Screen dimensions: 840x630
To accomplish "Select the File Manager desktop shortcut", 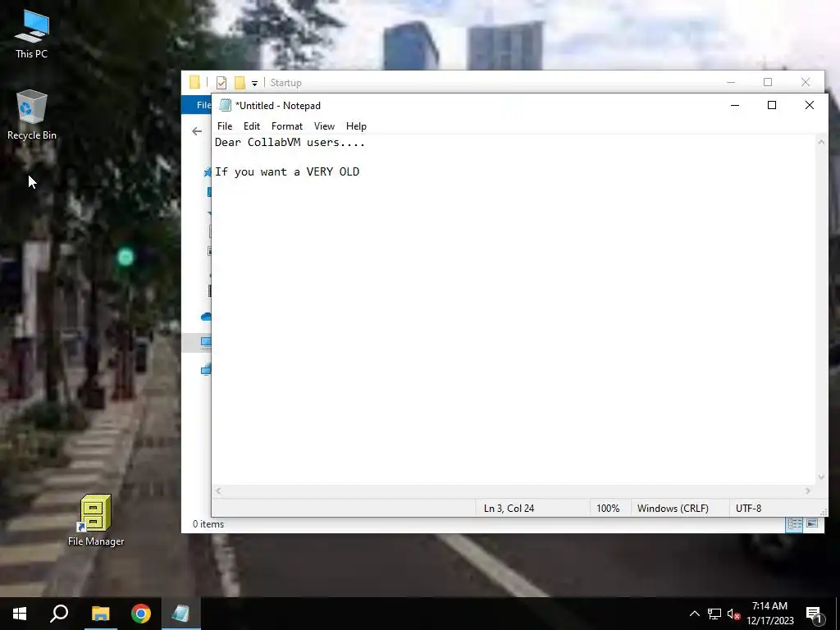I will (96, 520).
